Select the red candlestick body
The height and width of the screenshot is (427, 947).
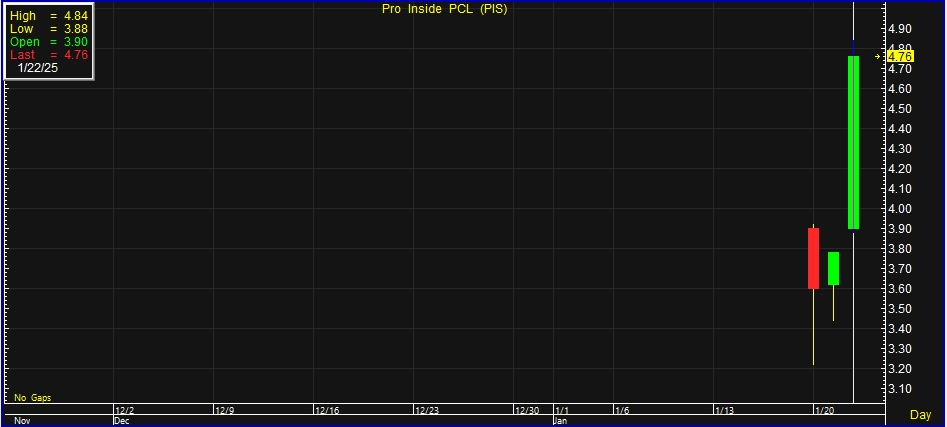[x=813, y=258]
